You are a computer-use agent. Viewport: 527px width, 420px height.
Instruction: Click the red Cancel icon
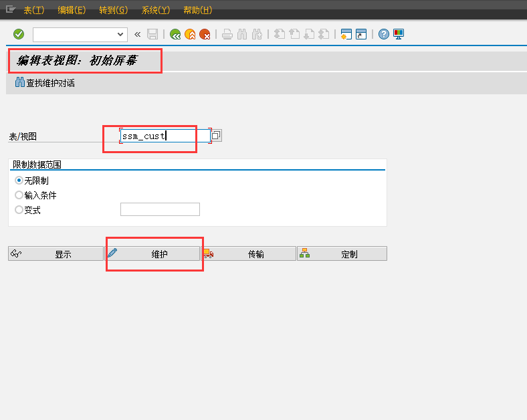click(205, 34)
